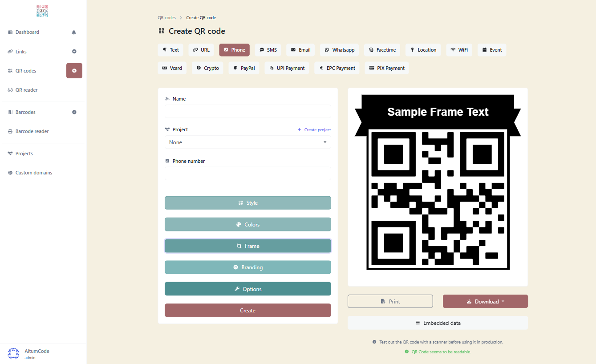Expand the Branding section
The height and width of the screenshot is (364, 596).
248,267
